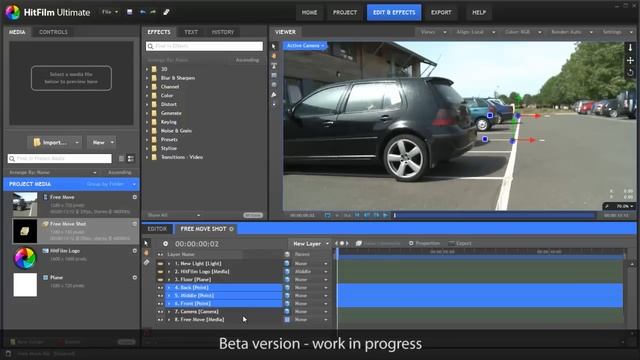Open the Home screen tab

(x=309, y=13)
